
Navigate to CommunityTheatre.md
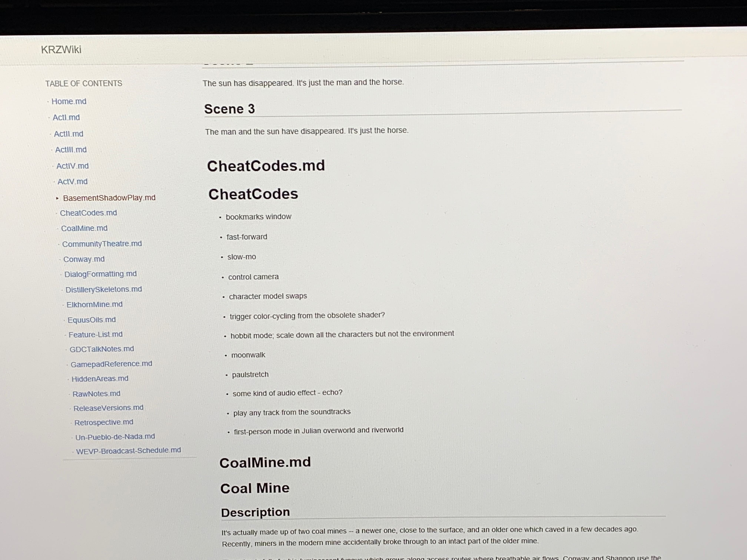[x=102, y=244]
